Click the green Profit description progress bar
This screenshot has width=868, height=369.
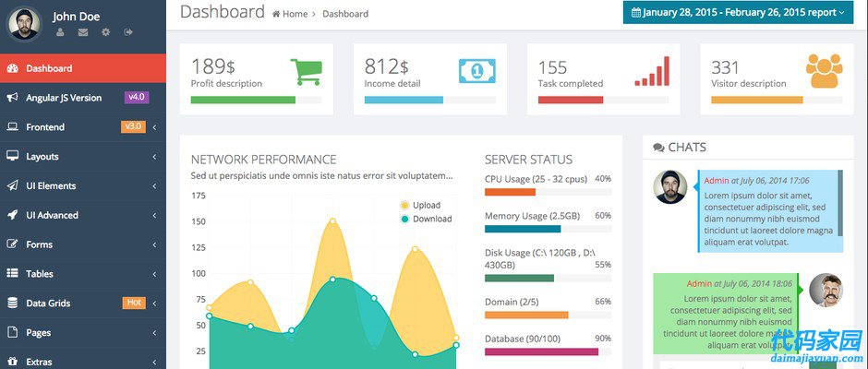point(257,101)
